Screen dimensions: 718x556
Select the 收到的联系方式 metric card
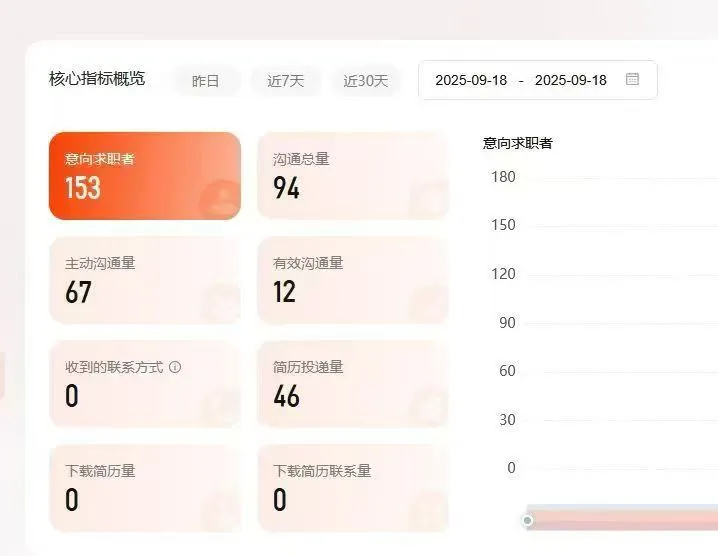[145, 384]
